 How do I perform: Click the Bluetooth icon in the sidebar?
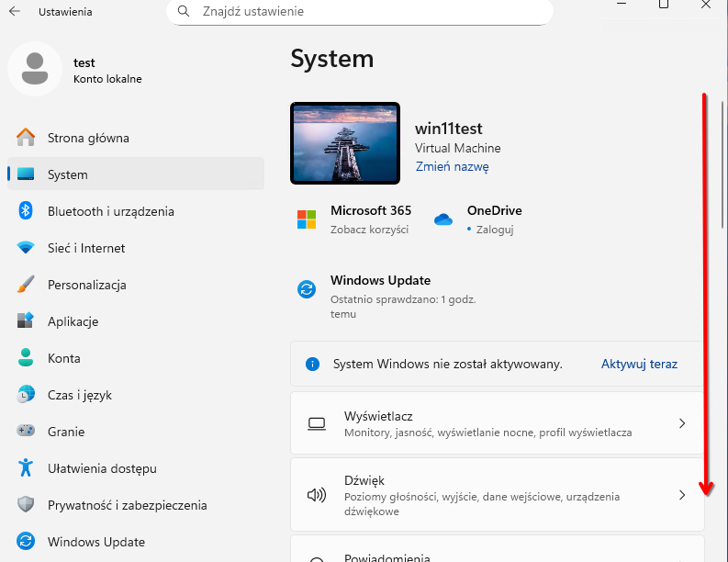click(x=26, y=211)
